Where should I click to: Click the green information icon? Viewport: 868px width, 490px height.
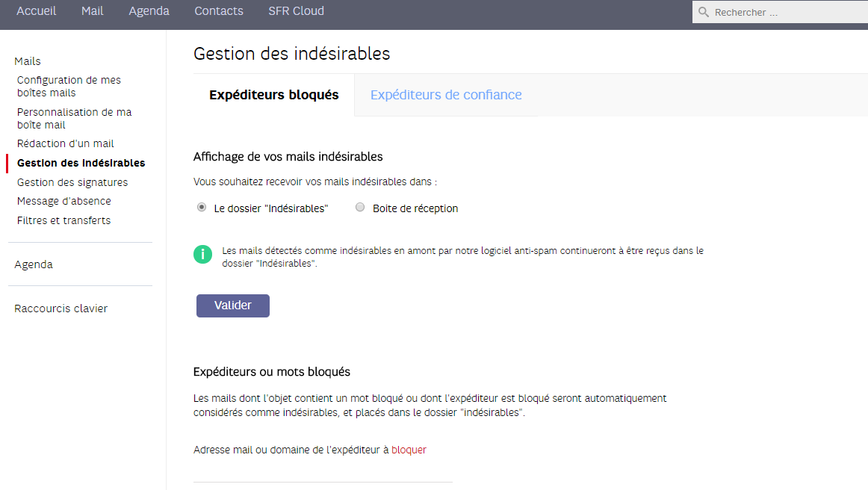[202, 255]
